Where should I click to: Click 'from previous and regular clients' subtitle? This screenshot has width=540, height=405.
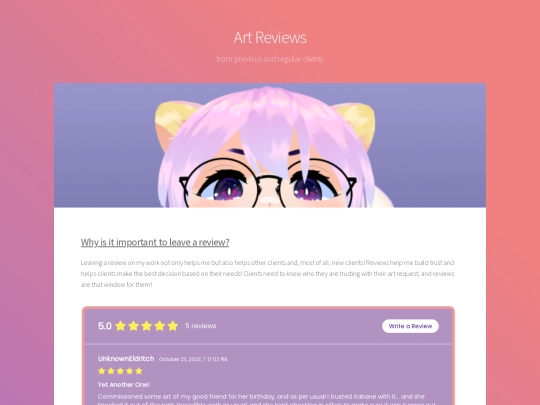270,59
